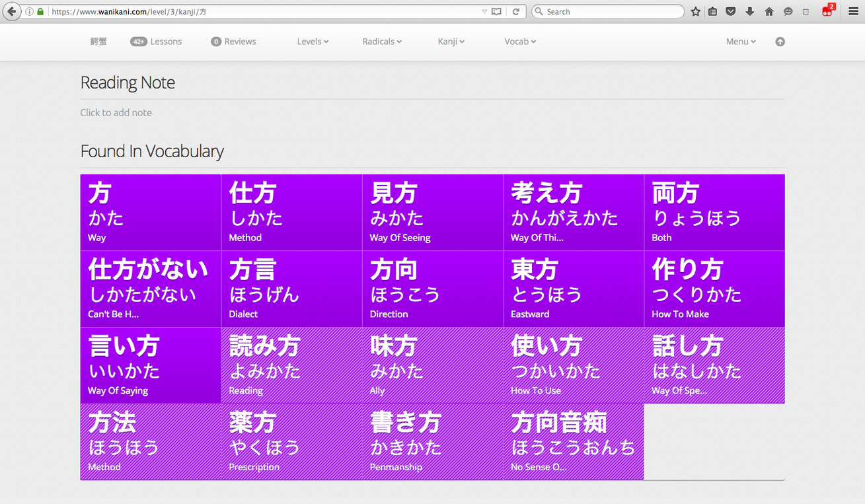Click the red extension icon with badge 2
Viewport: 865px width, 504px height.
(828, 11)
